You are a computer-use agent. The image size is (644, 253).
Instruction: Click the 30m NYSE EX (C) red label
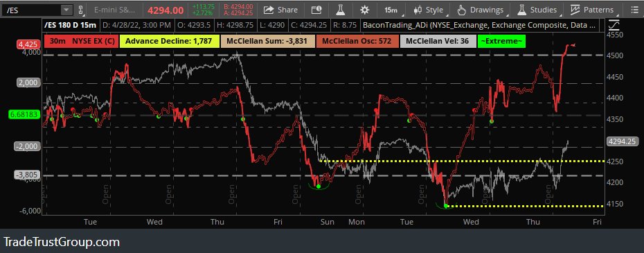81,41
